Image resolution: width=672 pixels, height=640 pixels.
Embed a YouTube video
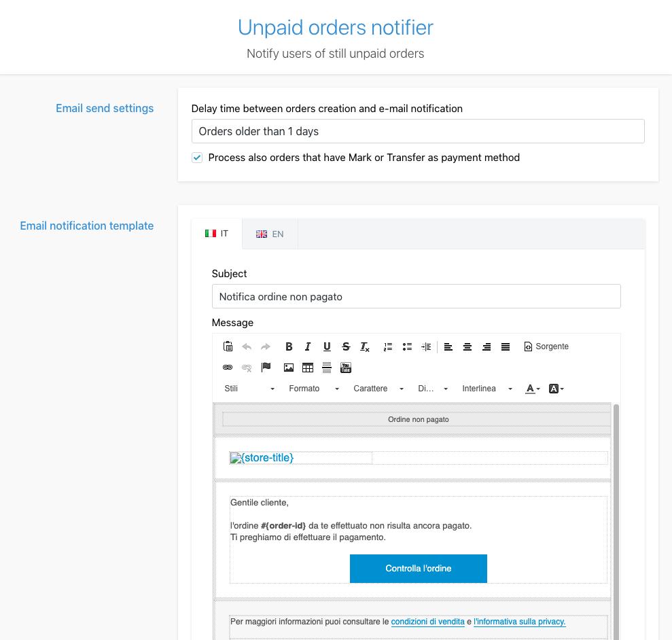[x=346, y=368]
